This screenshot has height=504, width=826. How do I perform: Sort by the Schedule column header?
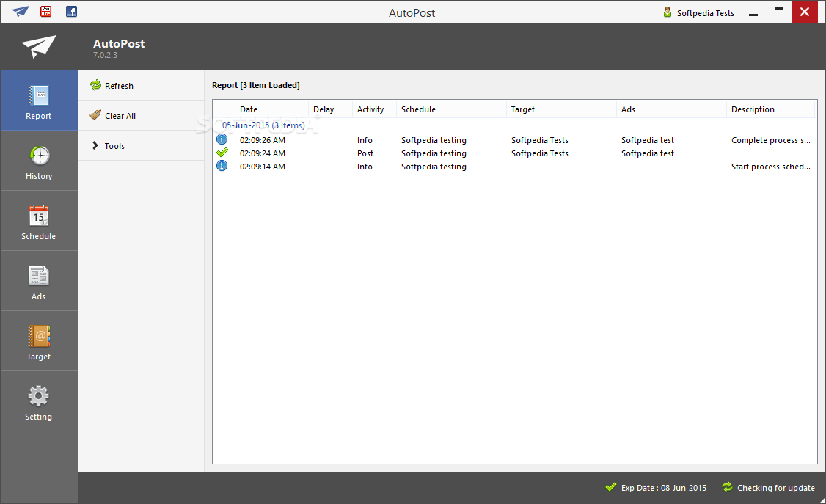click(x=451, y=109)
